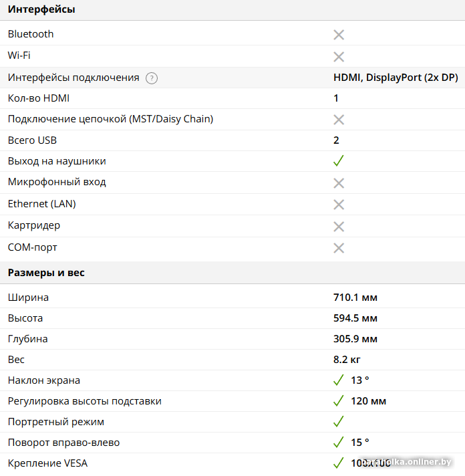
Task: Click the cross icon in COM-порт row
Action: click(x=339, y=248)
